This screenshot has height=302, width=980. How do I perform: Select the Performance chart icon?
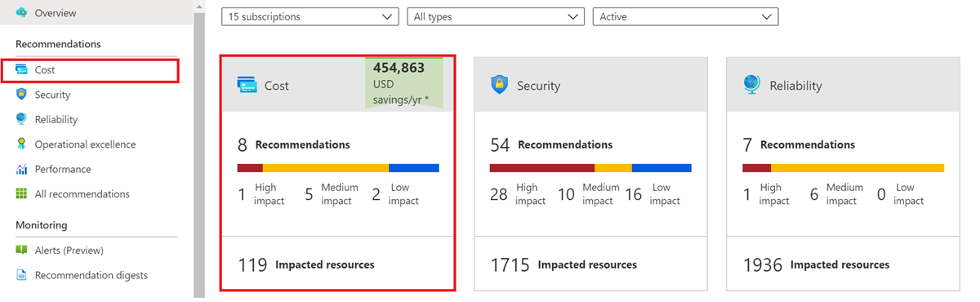[x=21, y=169]
